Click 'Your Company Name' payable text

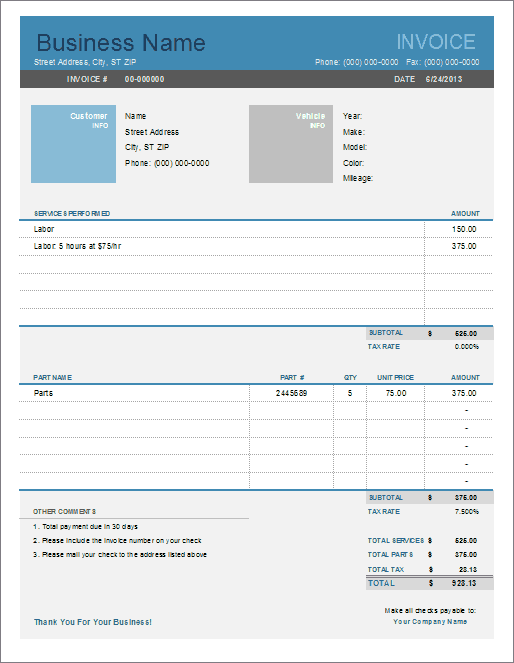coord(430,622)
